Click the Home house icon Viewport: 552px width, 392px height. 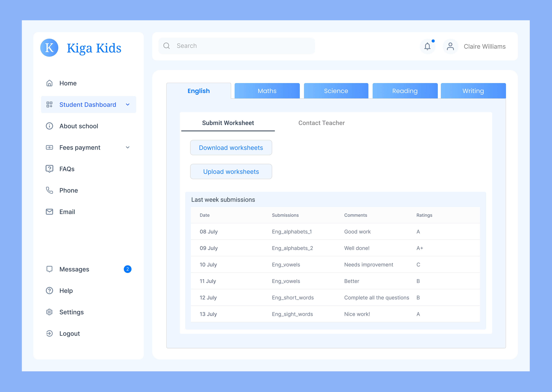coord(49,83)
